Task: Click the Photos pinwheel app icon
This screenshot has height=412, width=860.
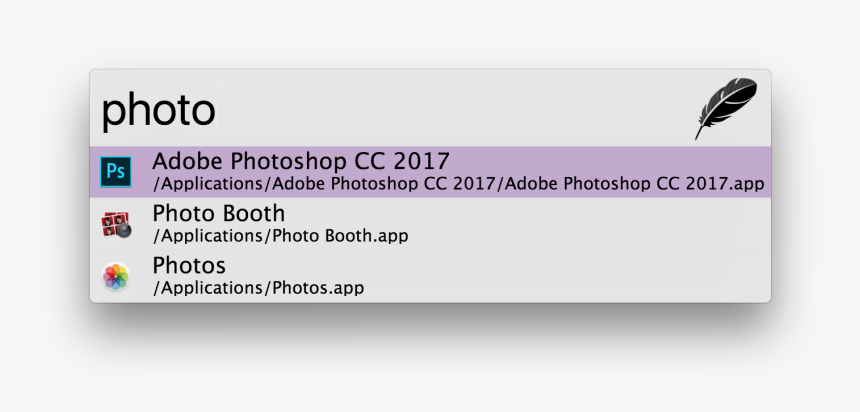Action: 116,276
